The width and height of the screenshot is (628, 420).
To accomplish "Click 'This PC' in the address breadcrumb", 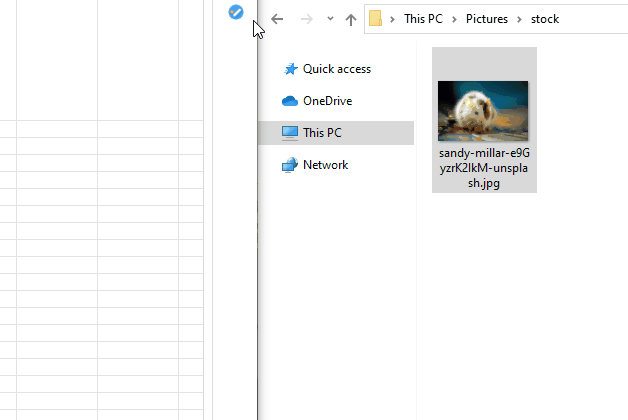I will click(x=423, y=19).
